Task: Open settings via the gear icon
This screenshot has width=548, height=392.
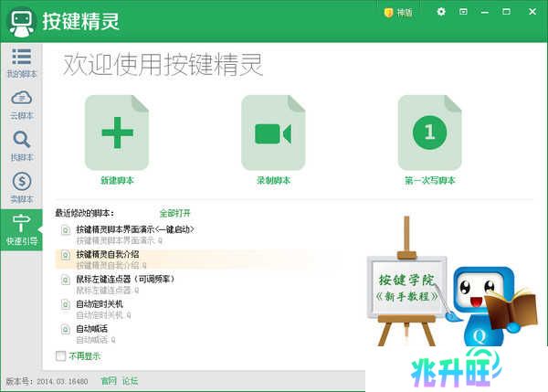Action: click(x=441, y=12)
